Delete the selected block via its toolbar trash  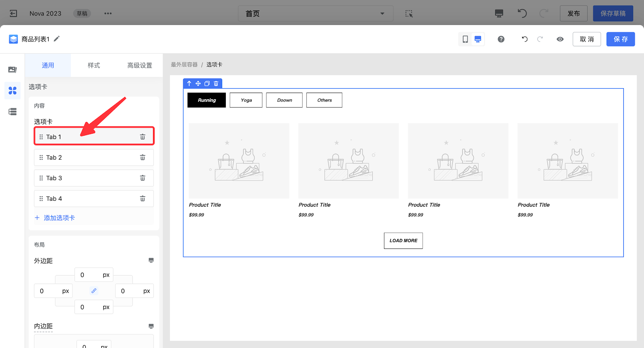(x=216, y=84)
